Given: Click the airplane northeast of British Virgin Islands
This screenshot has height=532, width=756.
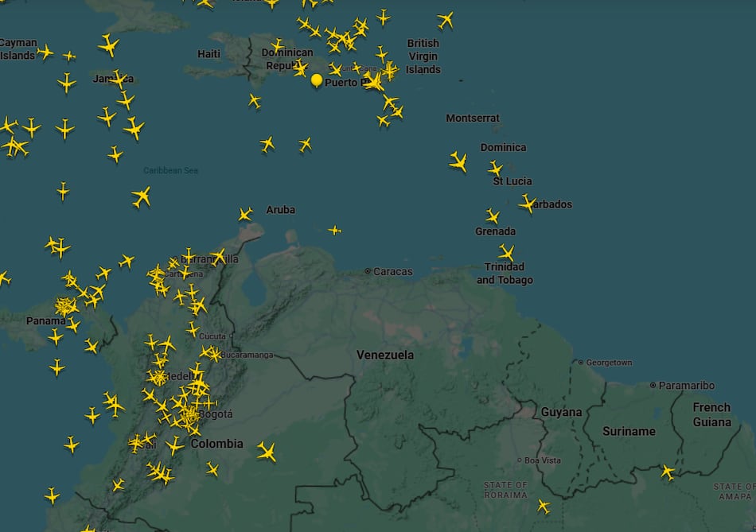Looking at the screenshot, I should 445,20.
